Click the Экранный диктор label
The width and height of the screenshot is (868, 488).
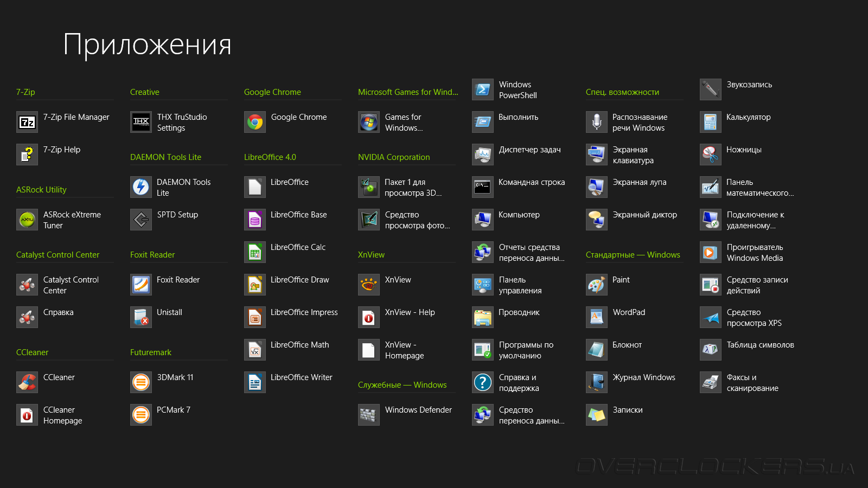click(x=645, y=215)
